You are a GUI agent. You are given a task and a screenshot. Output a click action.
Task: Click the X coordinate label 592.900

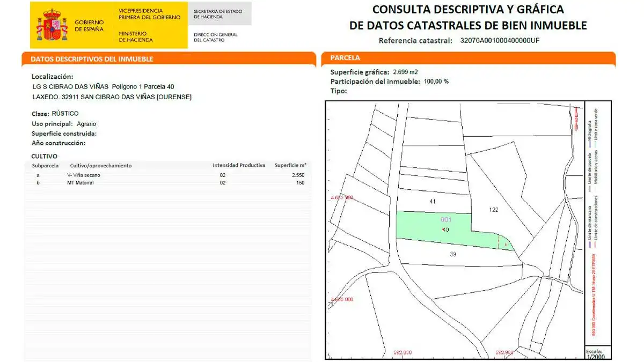point(504,352)
